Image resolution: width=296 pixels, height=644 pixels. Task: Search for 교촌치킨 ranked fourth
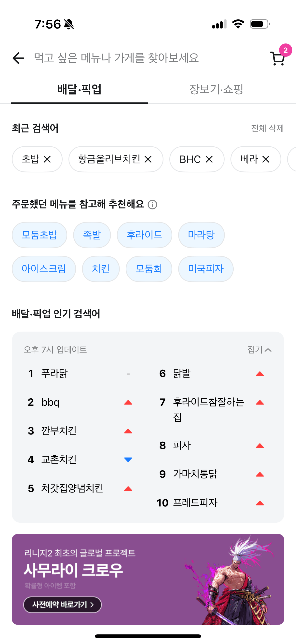coord(59,460)
